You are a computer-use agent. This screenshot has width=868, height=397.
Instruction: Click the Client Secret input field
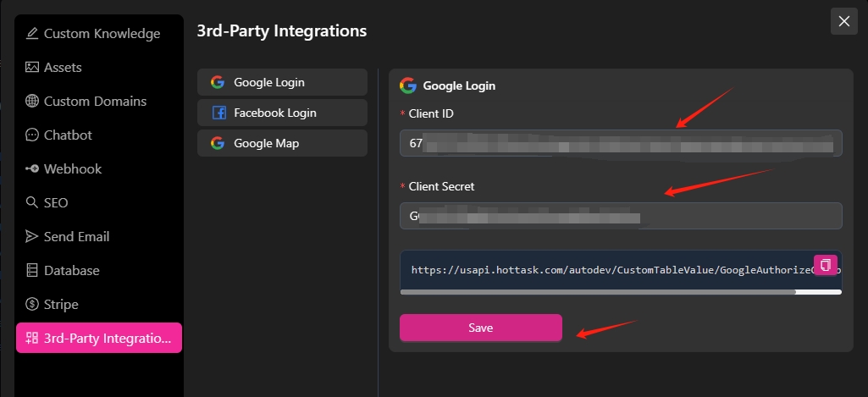tap(621, 216)
